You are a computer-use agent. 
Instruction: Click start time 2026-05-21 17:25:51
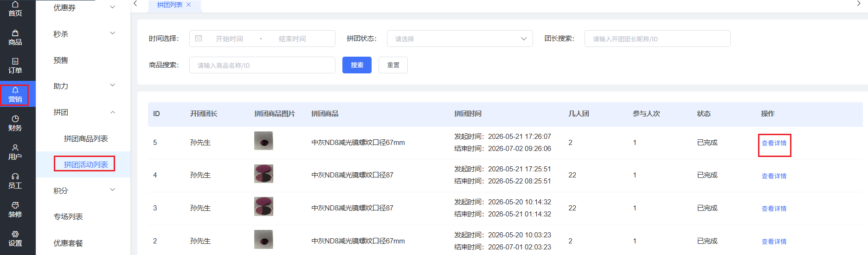pos(520,169)
